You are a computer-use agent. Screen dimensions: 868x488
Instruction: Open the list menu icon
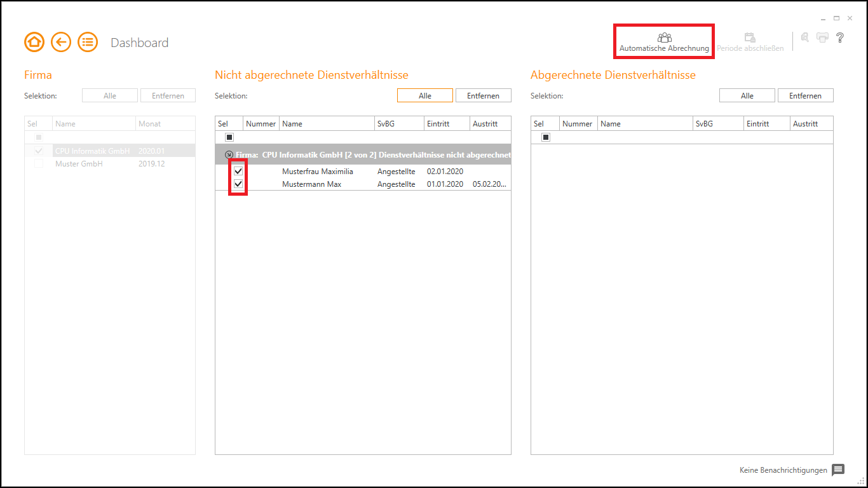[88, 43]
